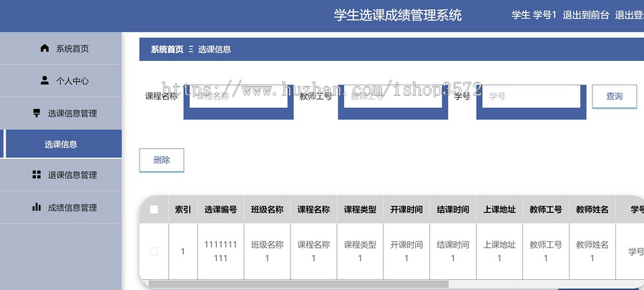644x290 pixels.
Task: Click the 上课地址 column header
Action: 499,210
